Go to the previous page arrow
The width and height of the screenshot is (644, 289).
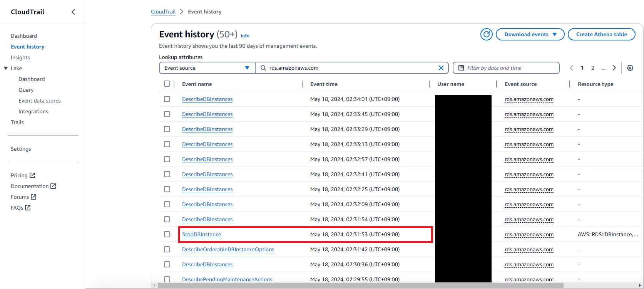pyautogui.click(x=571, y=68)
